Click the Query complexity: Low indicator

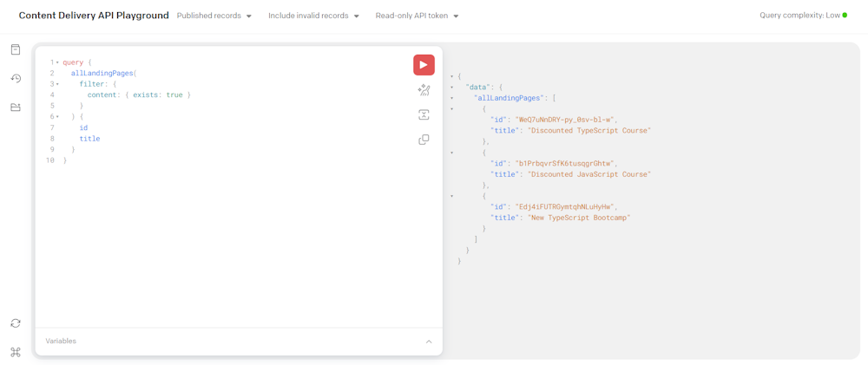(x=803, y=16)
